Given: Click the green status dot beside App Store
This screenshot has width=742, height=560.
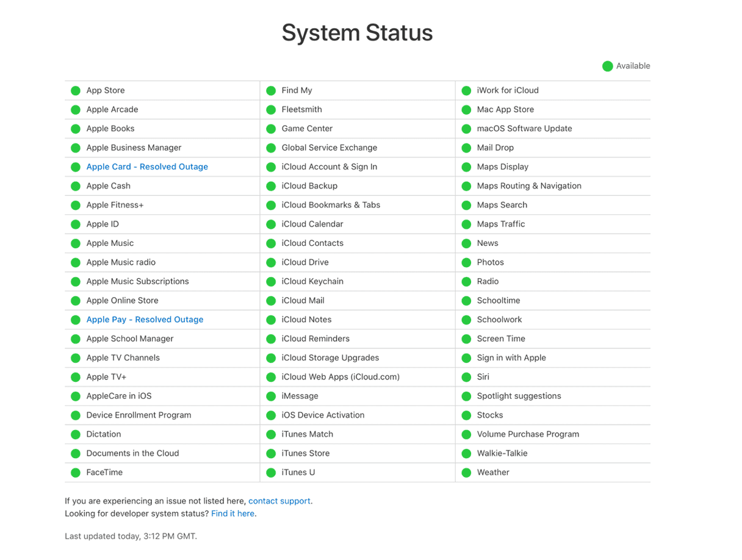Looking at the screenshot, I should 76,91.
